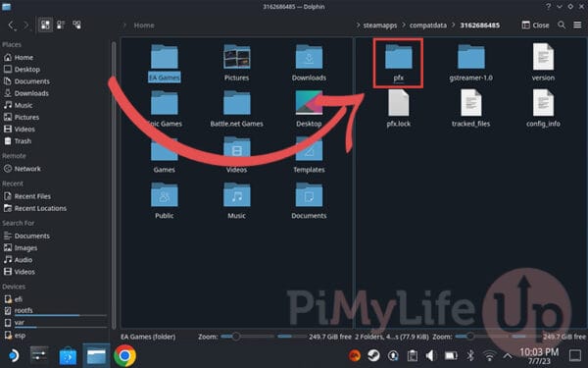The width and height of the screenshot is (588, 368).
Task: Select the pfx folder in right pane
Action: (x=398, y=63)
